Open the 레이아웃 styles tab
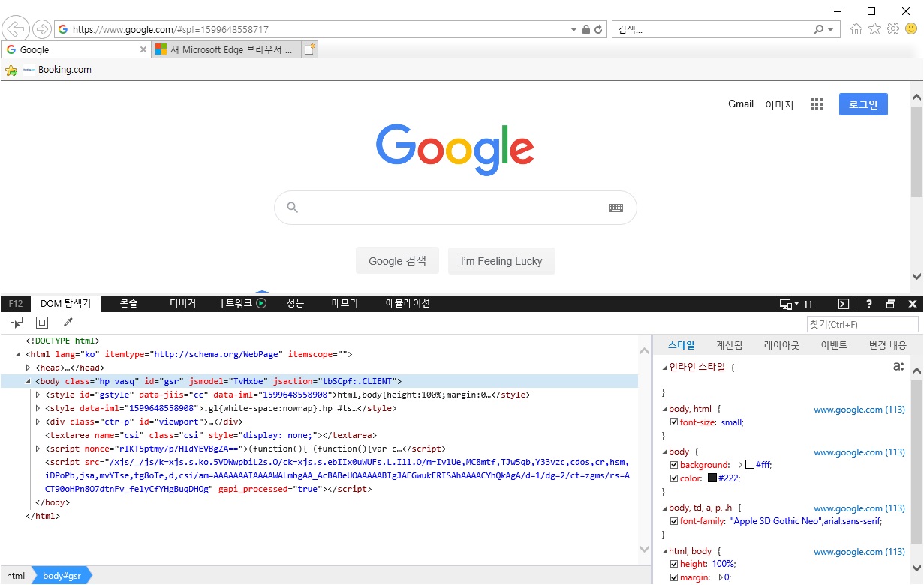Image resolution: width=924 pixels, height=585 pixels. coord(781,345)
